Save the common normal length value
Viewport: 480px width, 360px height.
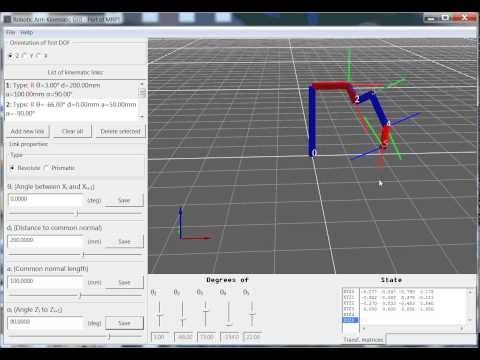[x=124, y=283]
